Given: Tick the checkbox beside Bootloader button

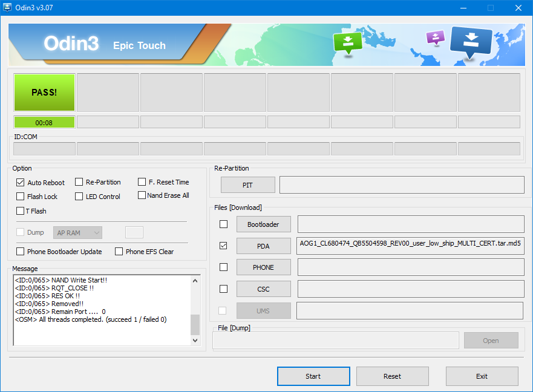Looking at the screenshot, I should [x=223, y=224].
